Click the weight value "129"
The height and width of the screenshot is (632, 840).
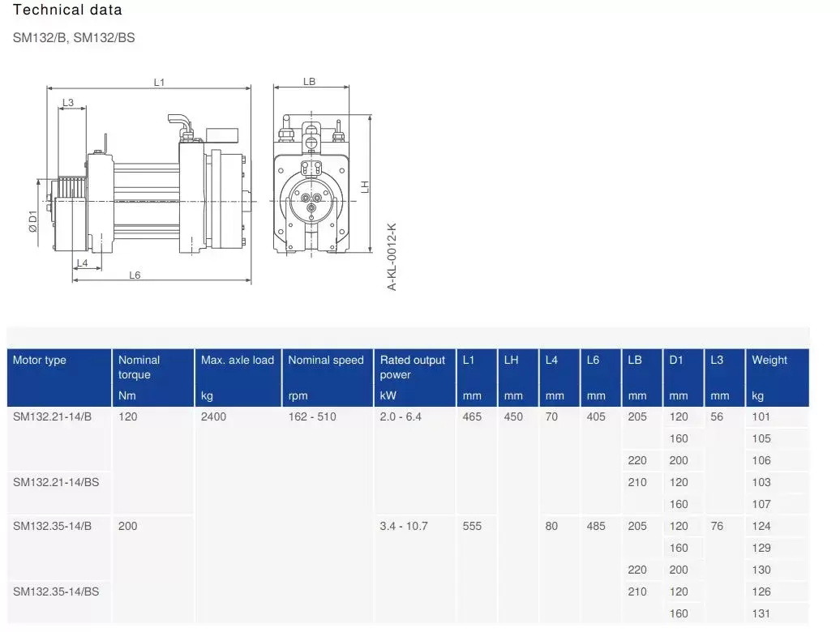[x=761, y=549]
